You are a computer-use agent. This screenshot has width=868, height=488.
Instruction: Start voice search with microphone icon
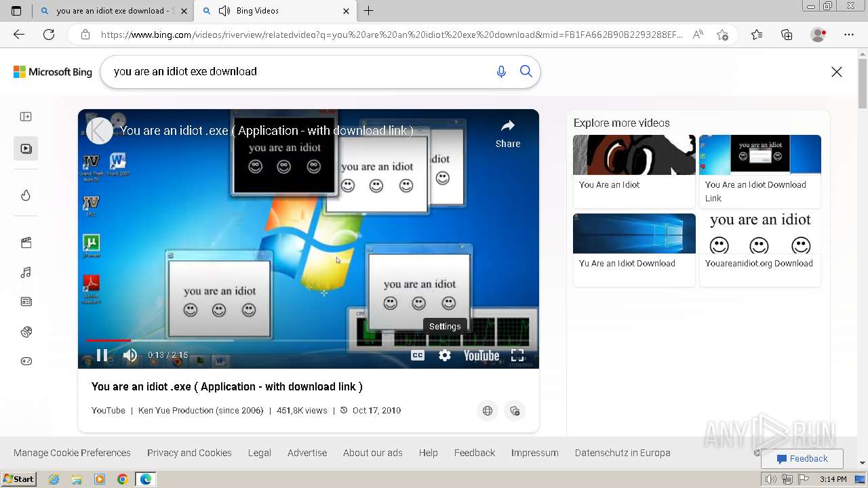tap(501, 71)
